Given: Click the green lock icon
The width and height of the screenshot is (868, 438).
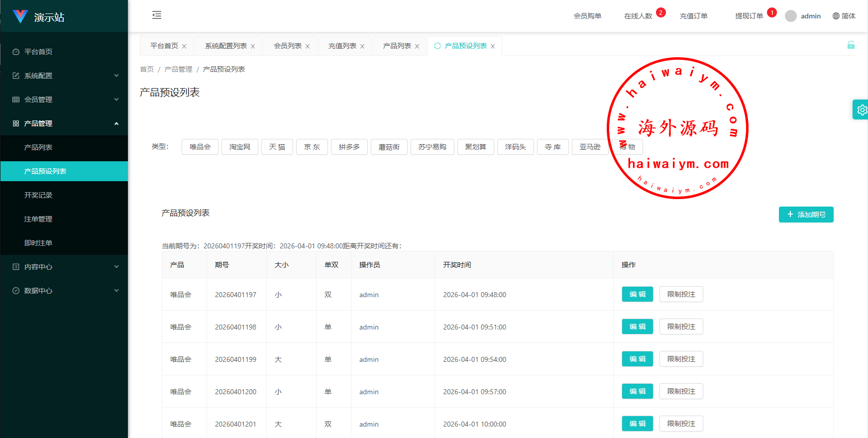Looking at the screenshot, I should point(851,45).
